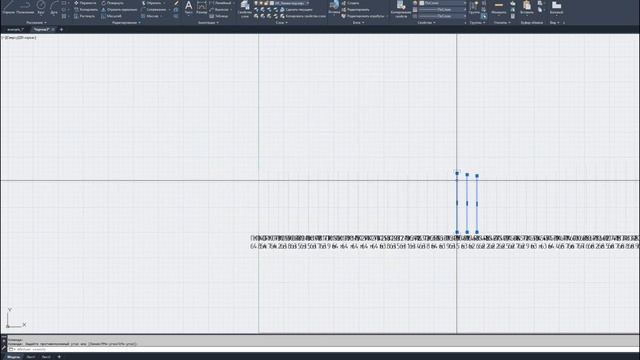Choose the Выноска (Leader) tool
640x360 pixels.
219,9
